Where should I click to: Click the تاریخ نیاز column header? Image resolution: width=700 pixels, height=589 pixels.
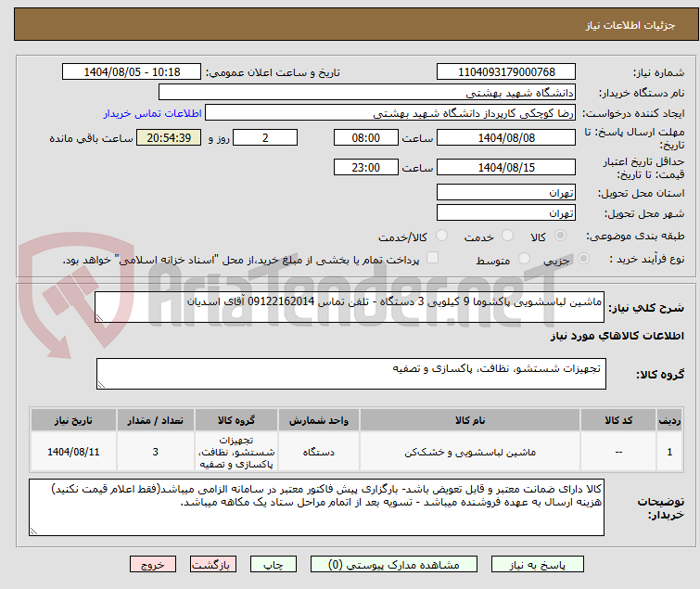[x=73, y=420]
